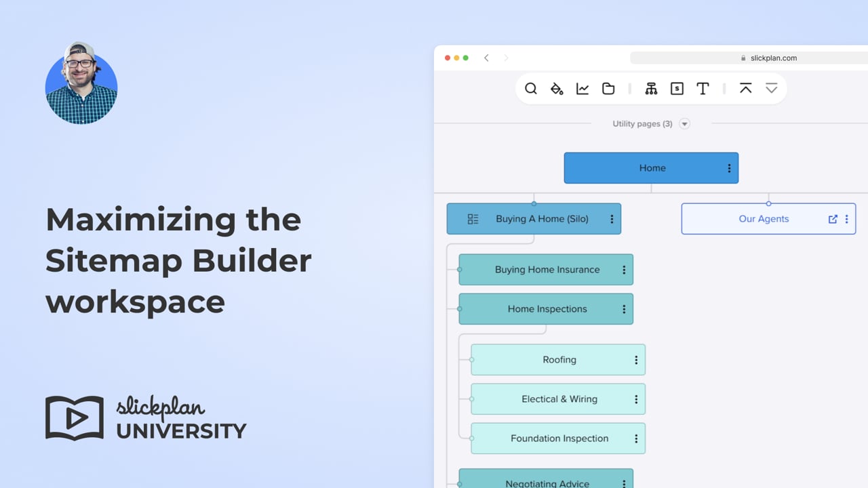
Task: Click the browser back arrow
Action: 486,58
